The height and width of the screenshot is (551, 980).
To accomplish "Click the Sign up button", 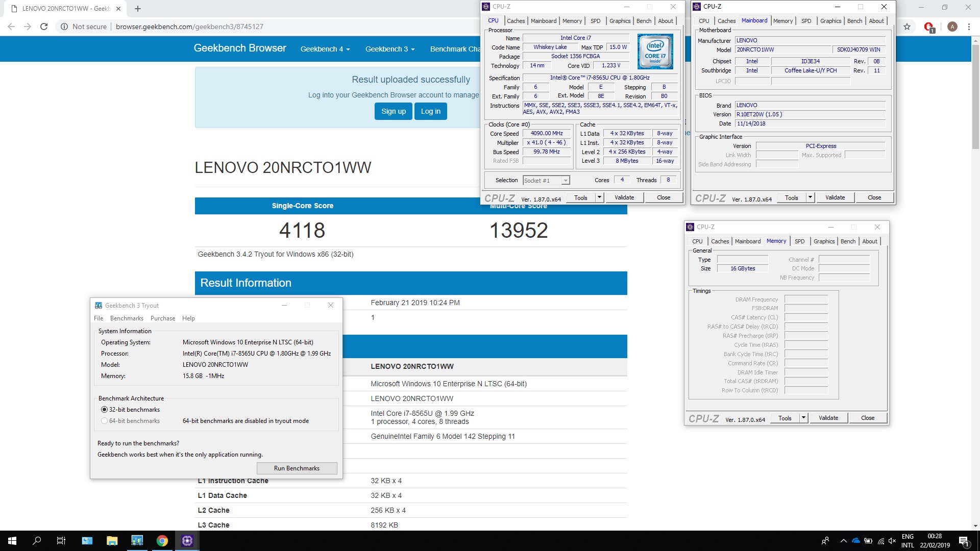I will (x=394, y=111).
